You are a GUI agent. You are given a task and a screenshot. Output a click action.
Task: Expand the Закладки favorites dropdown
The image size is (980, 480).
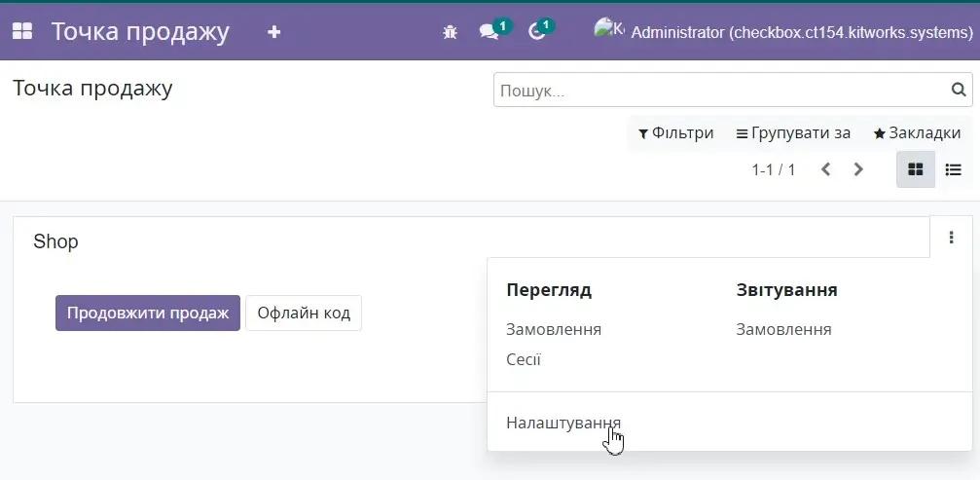(917, 133)
